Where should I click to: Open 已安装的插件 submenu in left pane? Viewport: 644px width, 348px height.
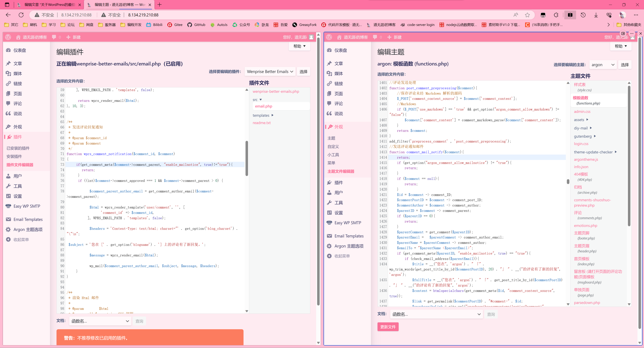coord(18,148)
